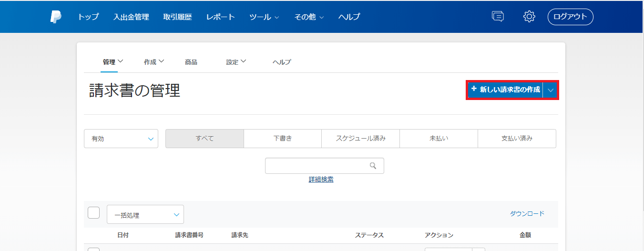
Task: Open the 有効 status filter dropdown
Action: pyautogui.click(x=121, y=139)
